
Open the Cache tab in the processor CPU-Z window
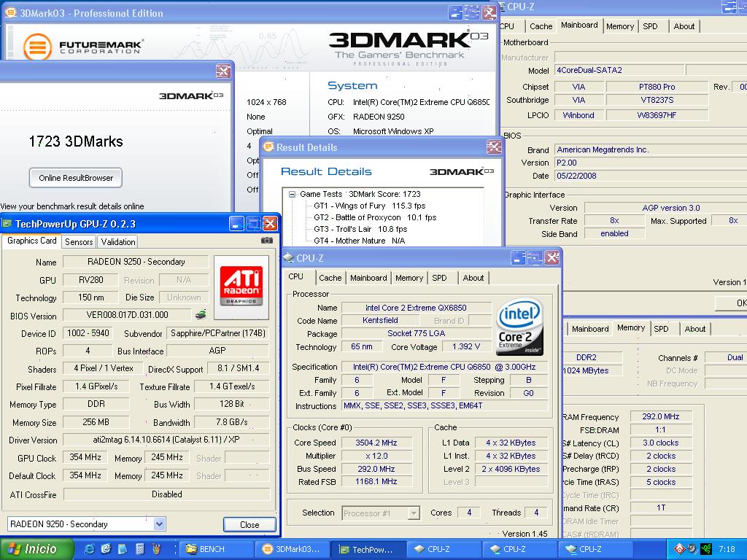330,278
